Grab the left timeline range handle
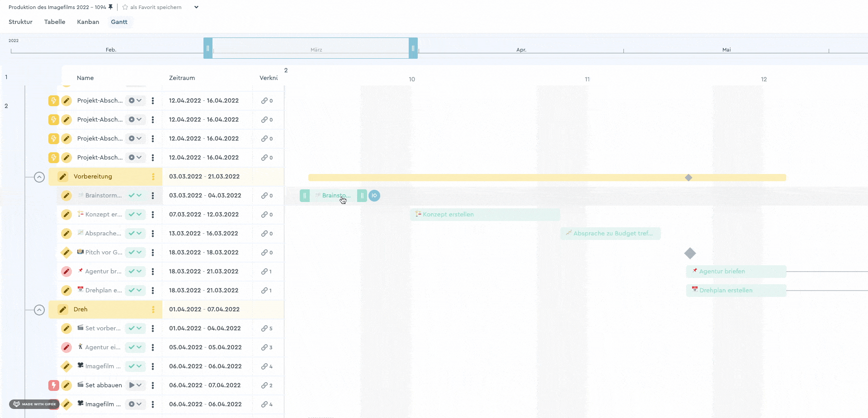The image size is (868, 418). 208,48
